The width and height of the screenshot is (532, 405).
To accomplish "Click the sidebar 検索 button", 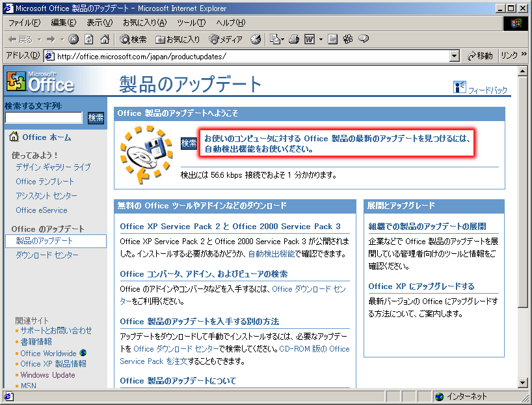I will [x=96, y=118].
